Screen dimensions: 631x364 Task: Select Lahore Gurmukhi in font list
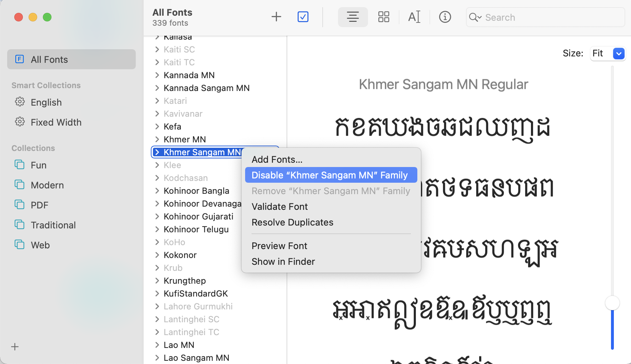pyautogui.click(x=198, y=307)
